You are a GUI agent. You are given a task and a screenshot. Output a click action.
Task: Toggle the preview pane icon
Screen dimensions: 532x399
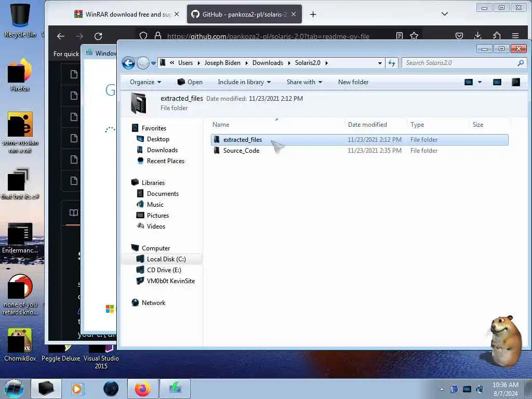(497, 82)
